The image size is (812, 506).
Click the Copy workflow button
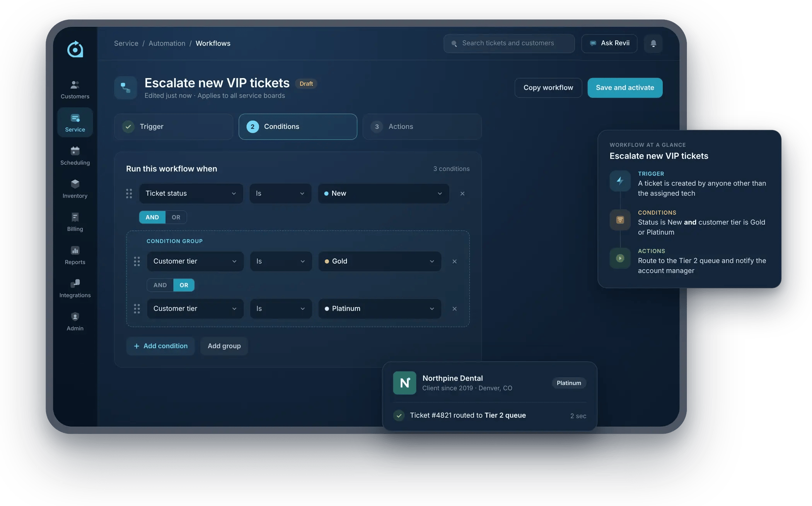pyautogui.click(x=548, y=88)
